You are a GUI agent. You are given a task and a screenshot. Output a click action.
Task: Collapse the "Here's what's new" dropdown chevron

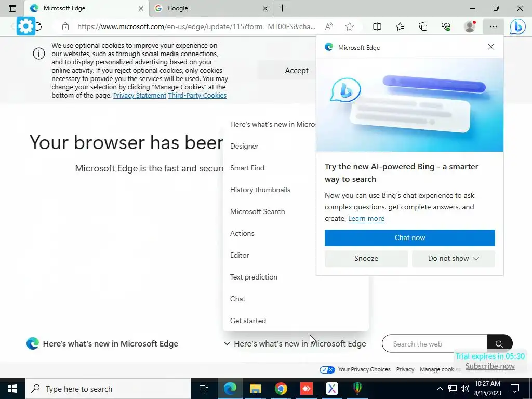(227, 344)
